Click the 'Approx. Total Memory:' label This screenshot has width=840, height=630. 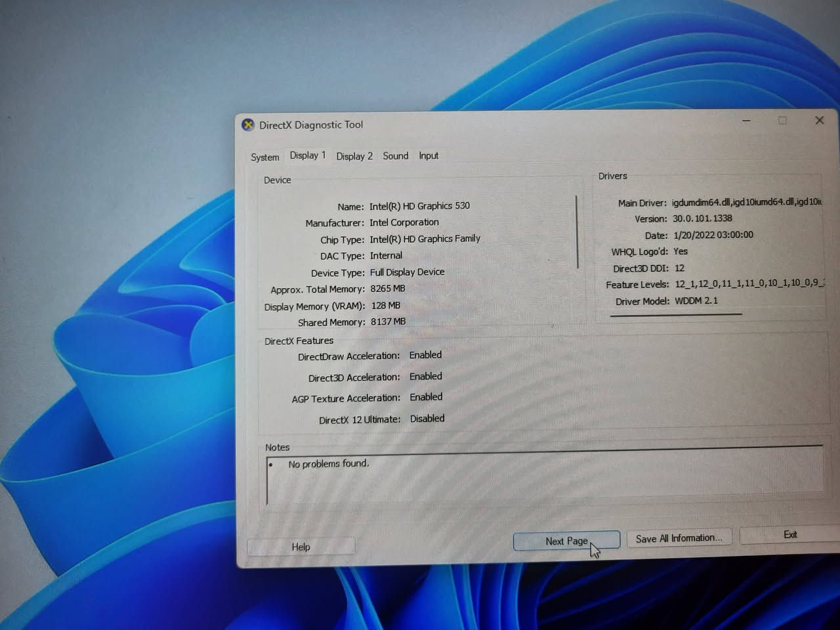pos(318,289)
